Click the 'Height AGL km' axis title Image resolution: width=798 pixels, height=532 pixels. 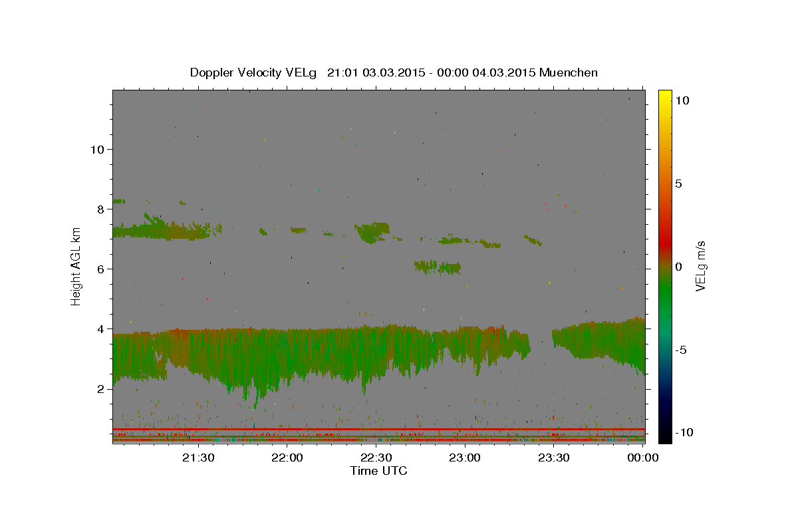(x=76, y=266)
